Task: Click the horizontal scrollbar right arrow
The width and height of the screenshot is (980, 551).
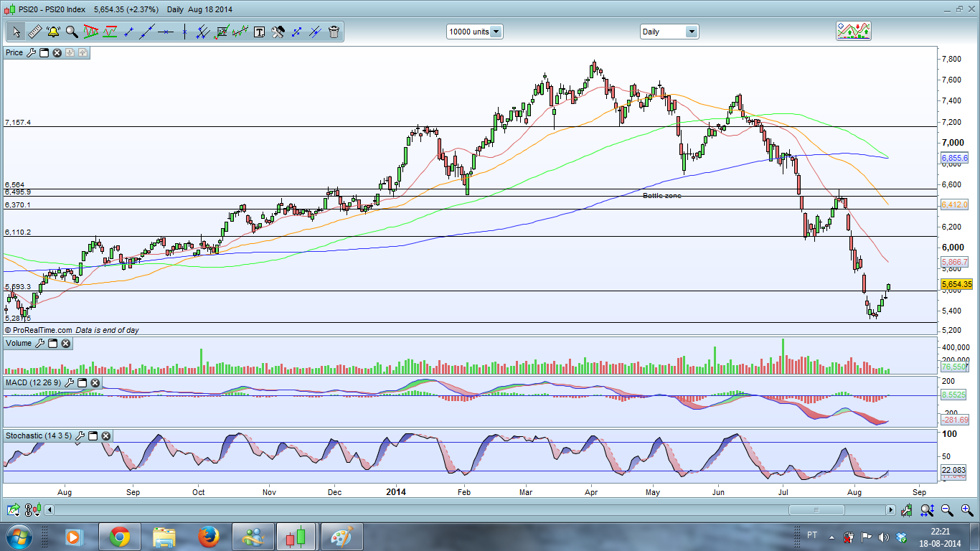Action: [x=890, y=510]
